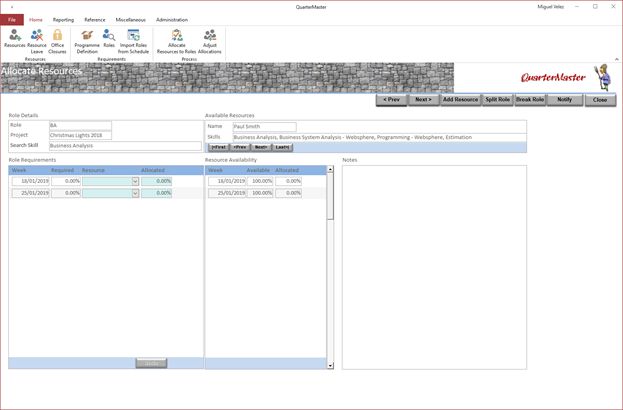Click the Split Role button
623x410 pixels.
point(497,100)
